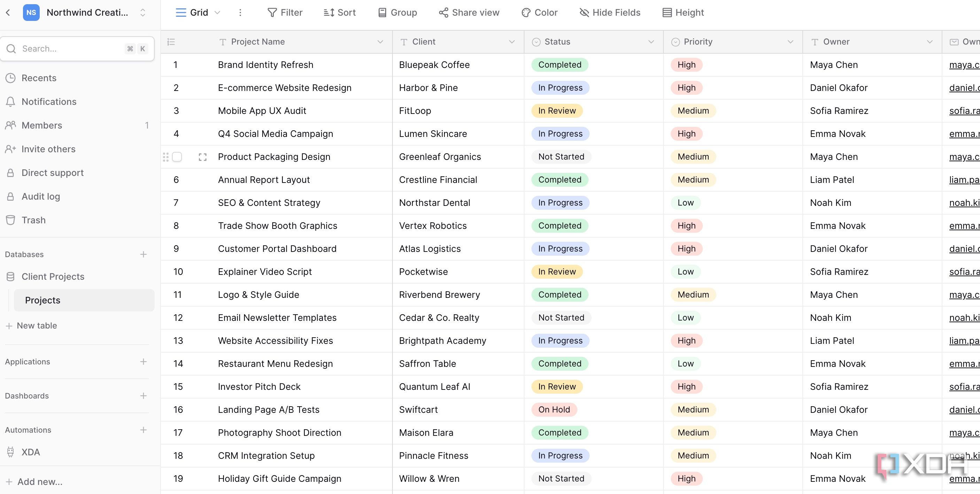Select the Client Projects database

pos(77,277)
